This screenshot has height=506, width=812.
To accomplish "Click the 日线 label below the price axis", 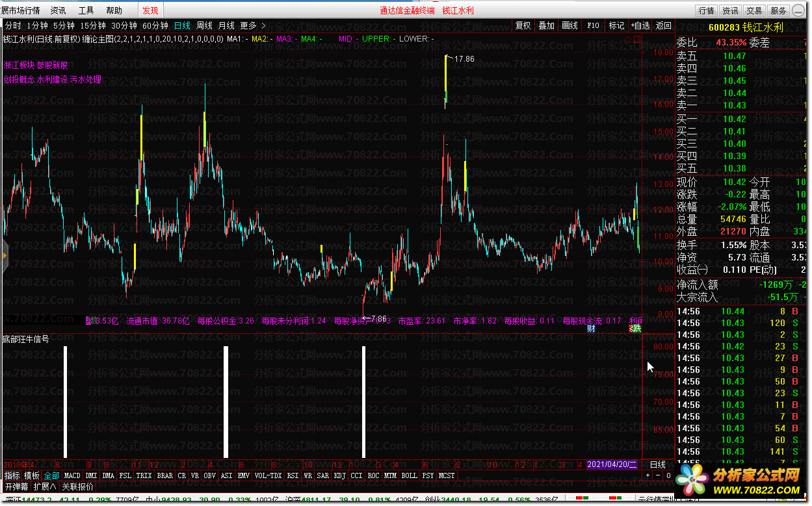I will [658, 464].
